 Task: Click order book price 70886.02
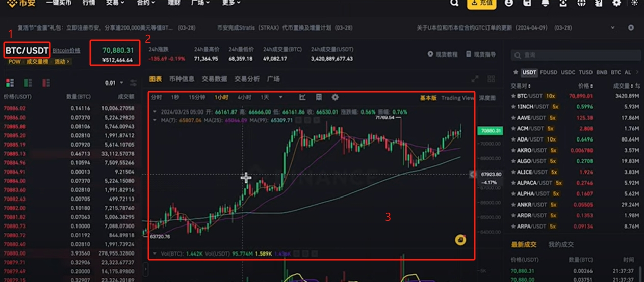tap(14, 108)
